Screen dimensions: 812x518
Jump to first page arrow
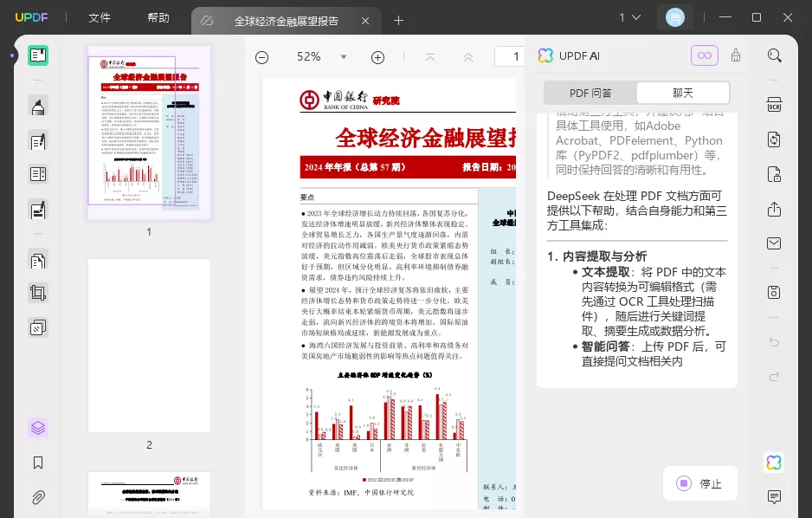(430, 57)
